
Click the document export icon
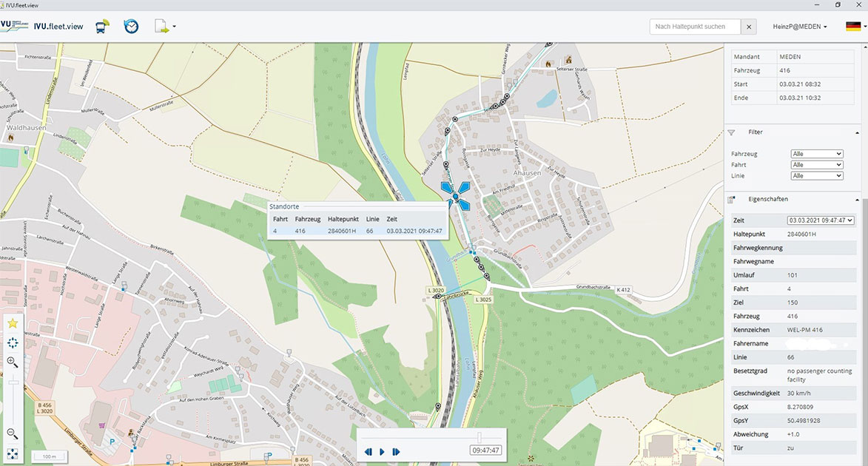tap(161, 26)
